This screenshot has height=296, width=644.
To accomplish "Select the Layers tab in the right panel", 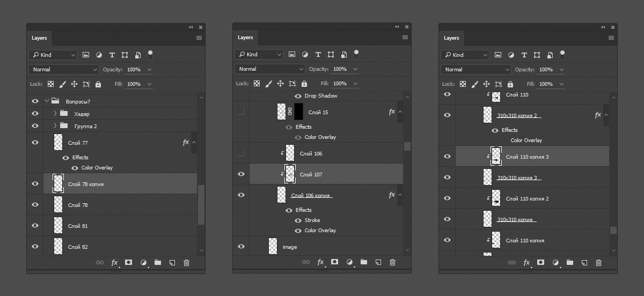I will pos(451,38).
